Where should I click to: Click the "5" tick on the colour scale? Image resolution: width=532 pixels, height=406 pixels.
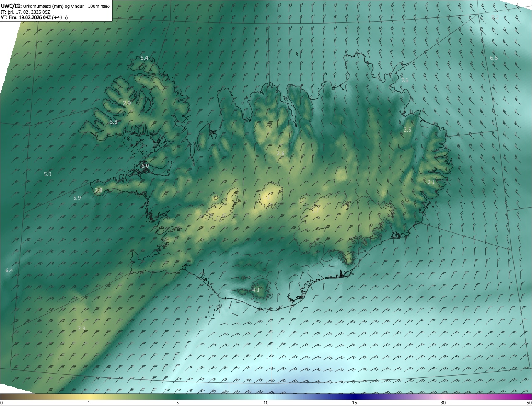click(x=177, y=403)
